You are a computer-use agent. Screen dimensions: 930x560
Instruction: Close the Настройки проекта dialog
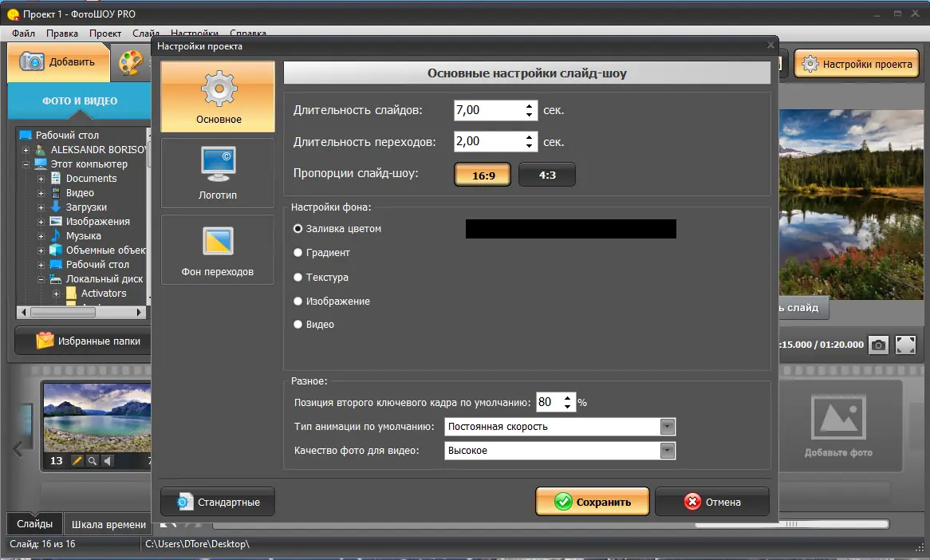(x=770, y=45)
